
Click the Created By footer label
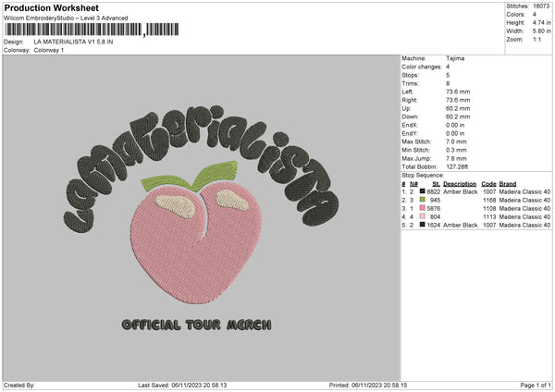19,385
